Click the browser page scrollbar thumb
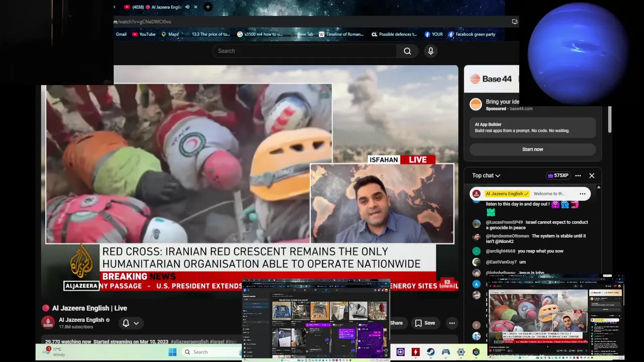Screen dimensions: 644x362 (609, 120)
